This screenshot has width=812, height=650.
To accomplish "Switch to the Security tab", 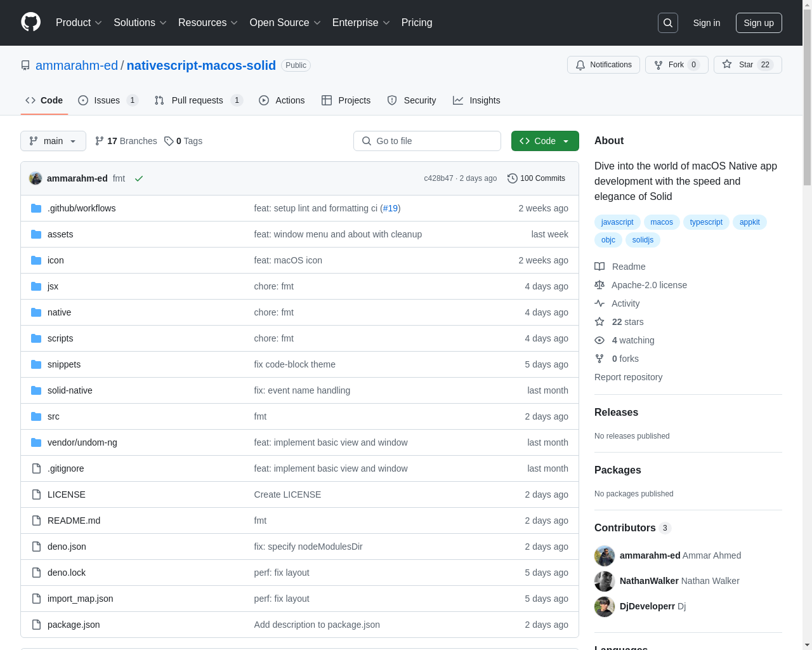I will click(412, 100).
